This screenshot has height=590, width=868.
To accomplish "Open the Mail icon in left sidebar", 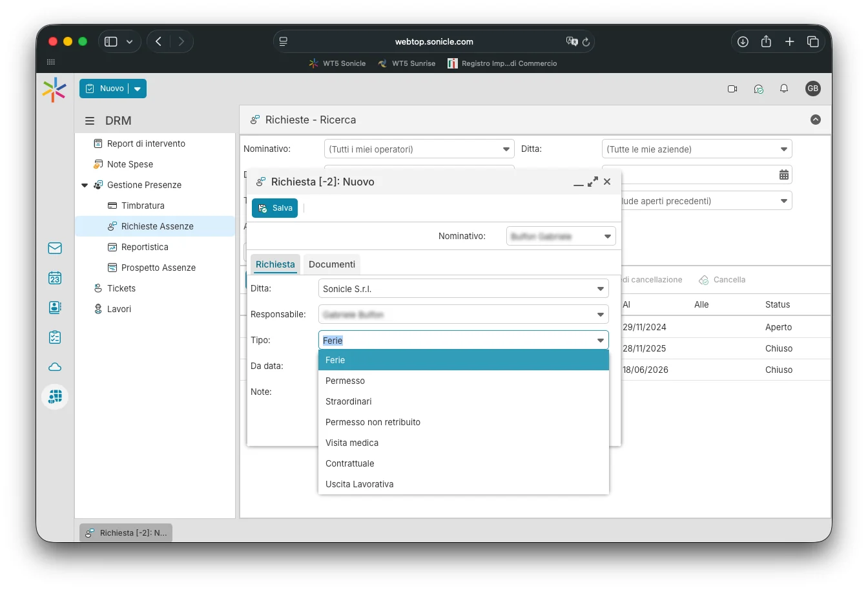I will (55, 248).
